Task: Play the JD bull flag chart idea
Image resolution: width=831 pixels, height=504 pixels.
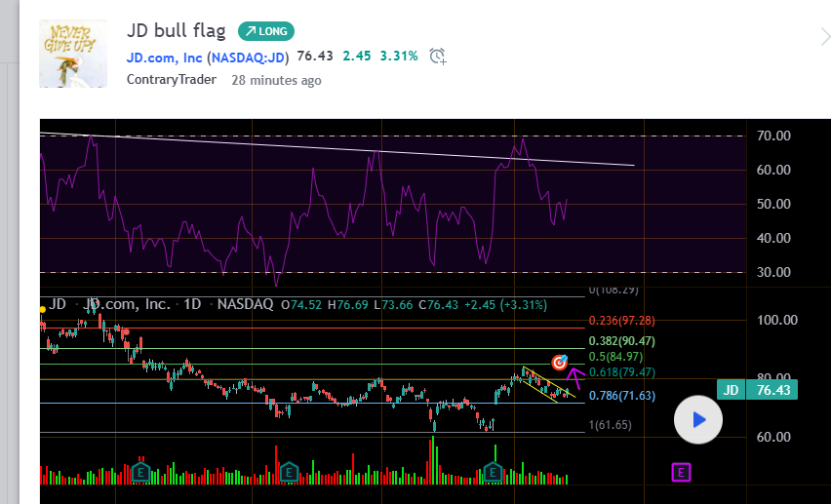Action: (698, 420)
